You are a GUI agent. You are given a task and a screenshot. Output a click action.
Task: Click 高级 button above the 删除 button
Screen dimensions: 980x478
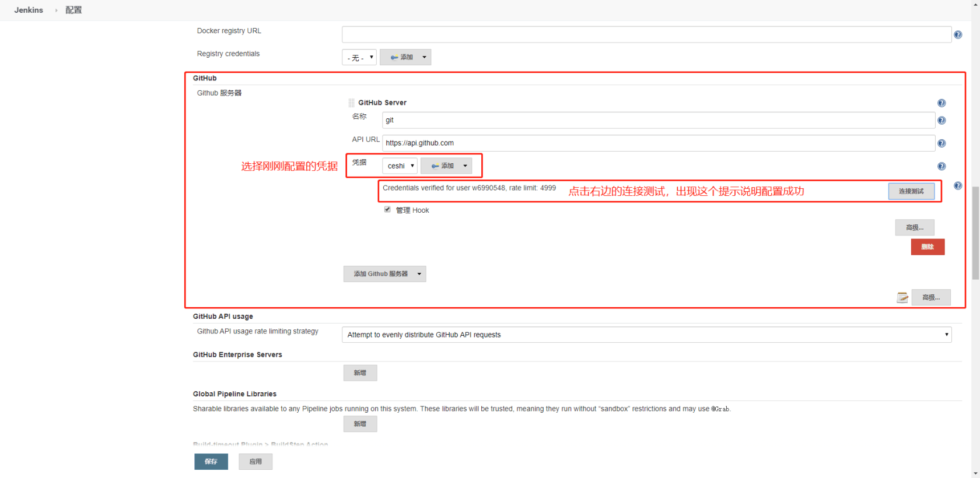click(x=915, y=227)
